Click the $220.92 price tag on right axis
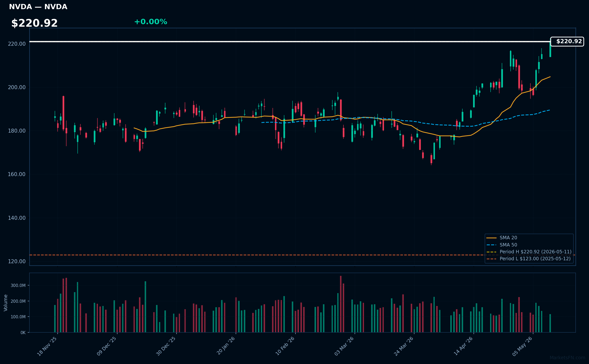Viewport: 589px width, 364px height. pos(567,41)
